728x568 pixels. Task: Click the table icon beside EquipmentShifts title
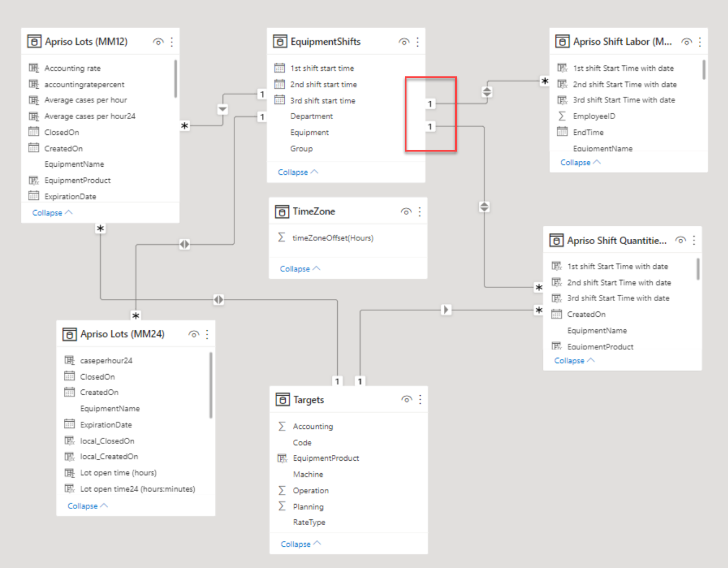(x=280, y=42)
